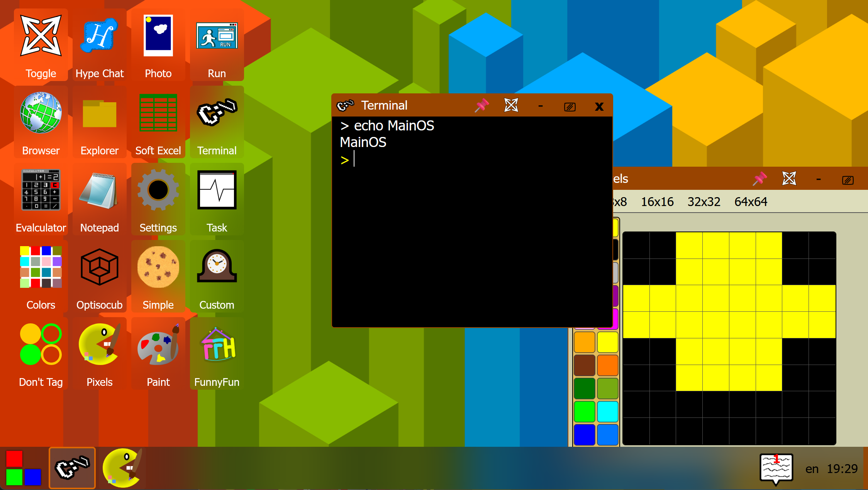Pin the Pixels window with pushpin

pos(759,179)
